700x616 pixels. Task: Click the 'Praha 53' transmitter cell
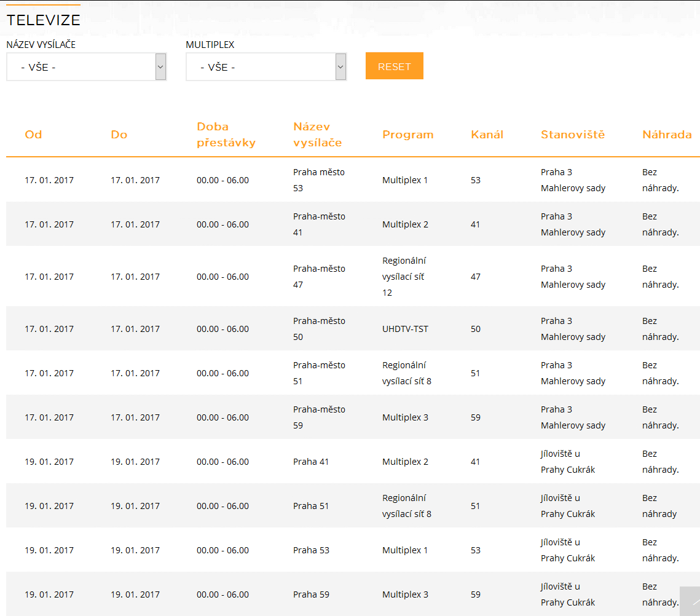[311, 550]
